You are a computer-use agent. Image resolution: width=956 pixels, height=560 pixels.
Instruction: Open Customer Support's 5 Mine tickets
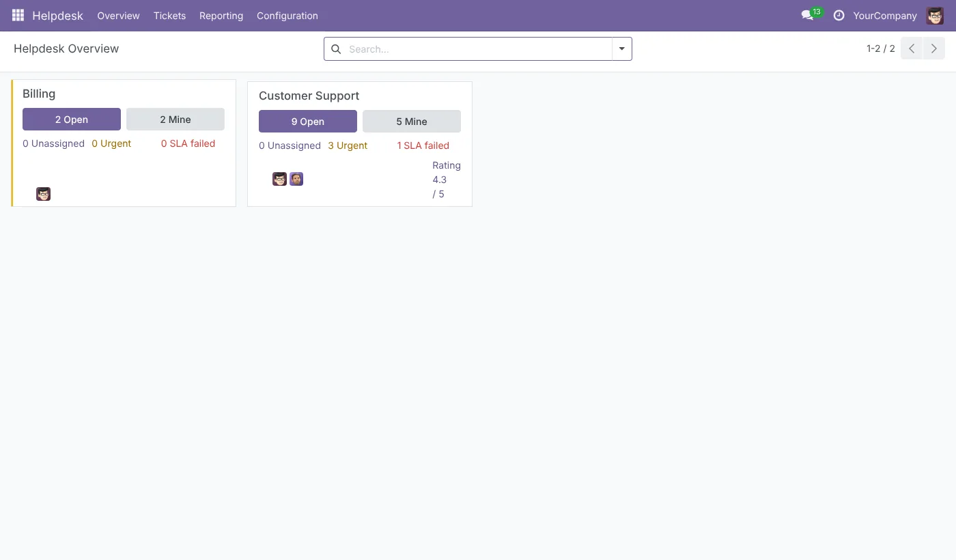tap(412, 122)
